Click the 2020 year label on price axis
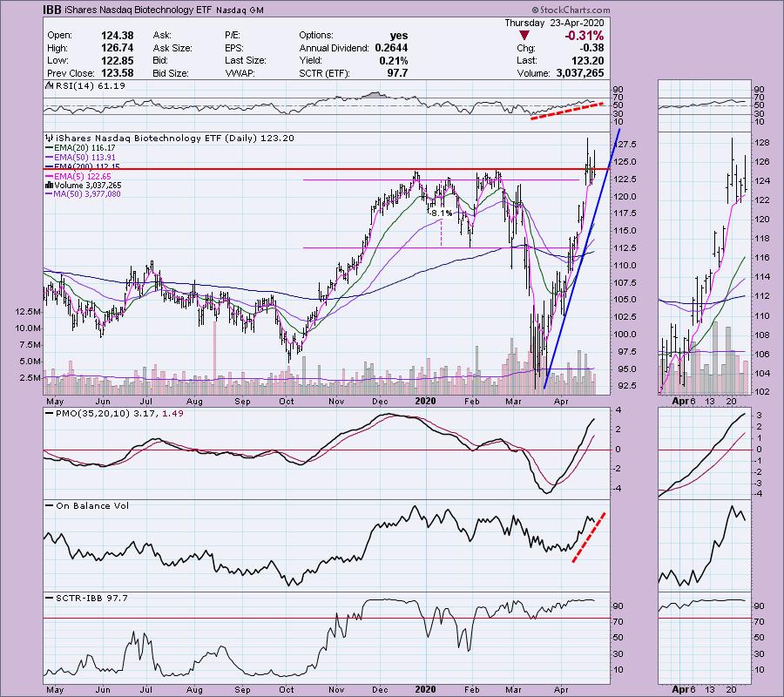This screenshot has height=697, width=784. [425, 401]
